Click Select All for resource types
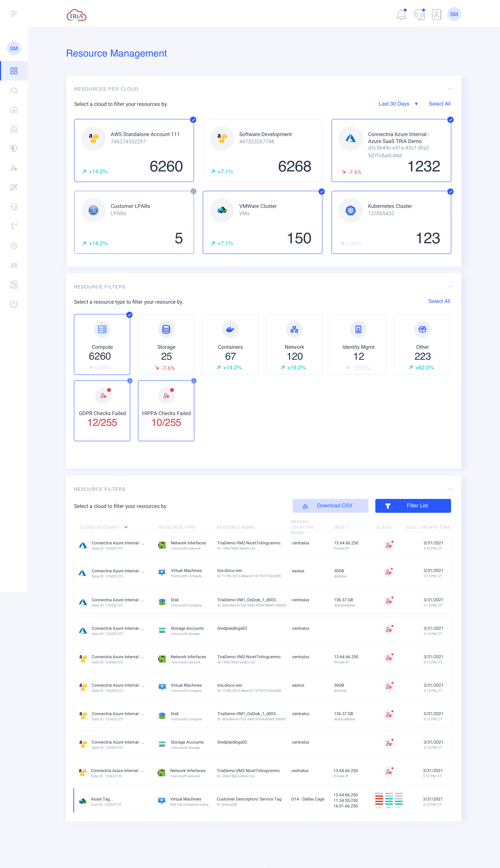The width and height of the screenshot is (500, 868). [x=439, y=301]
